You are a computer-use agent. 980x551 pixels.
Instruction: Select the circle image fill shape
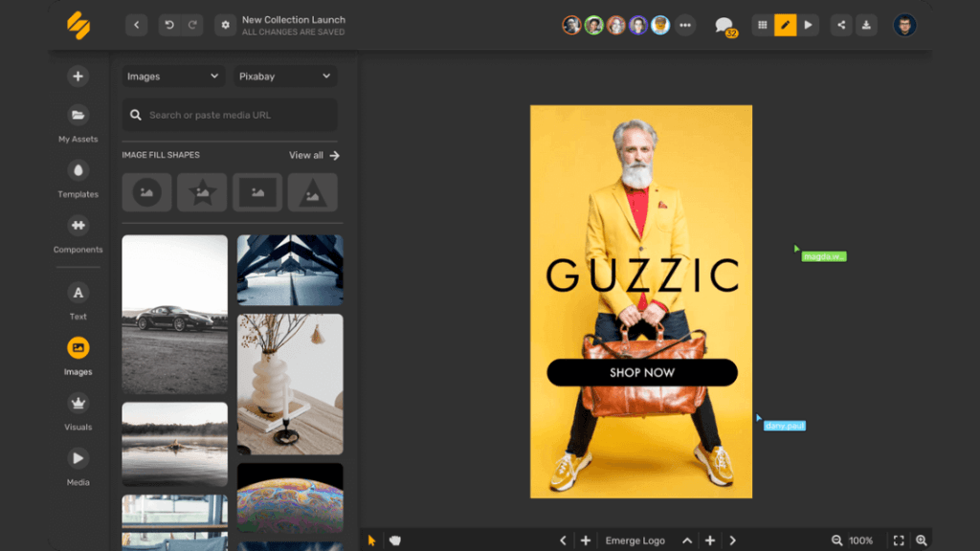click(146, 192)
